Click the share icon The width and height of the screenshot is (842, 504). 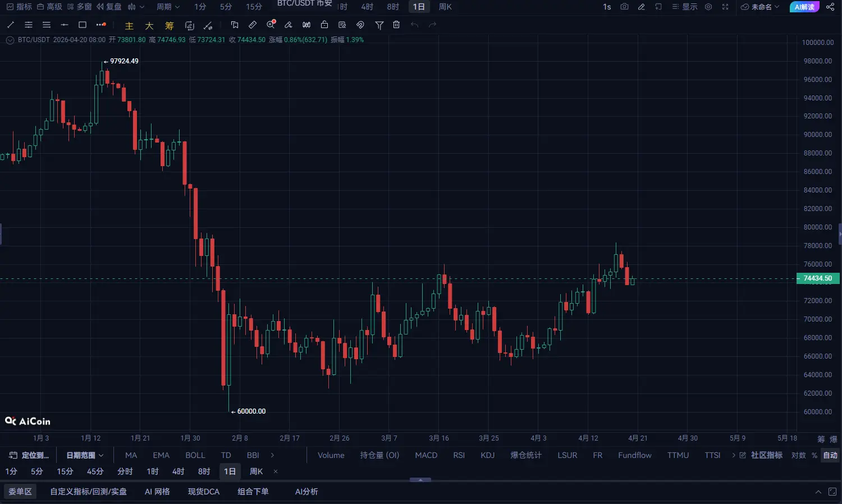coord(830,7)
